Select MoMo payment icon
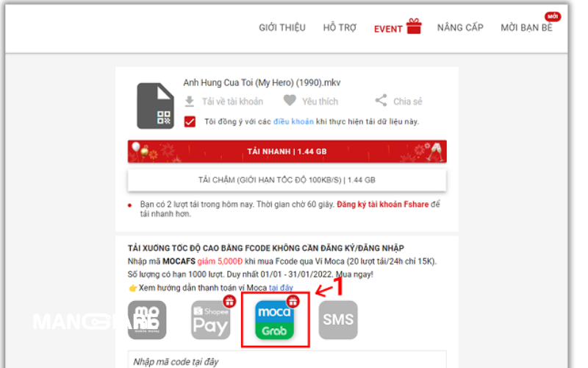Image resolution: width=588 pixels, height=368 pixels. pos(147,320)
